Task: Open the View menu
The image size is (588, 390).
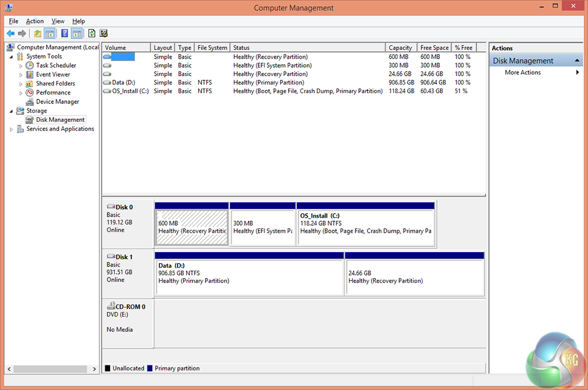Action: pos(58,21)
